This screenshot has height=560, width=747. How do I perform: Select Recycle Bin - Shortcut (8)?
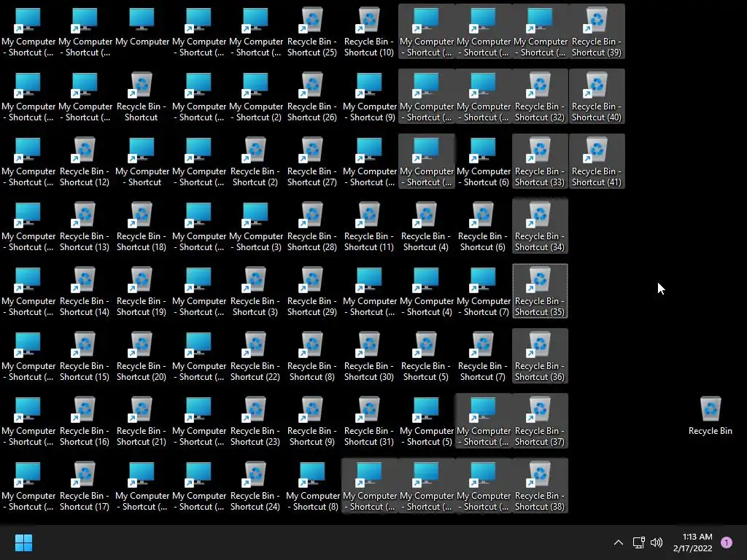point(312,356)
